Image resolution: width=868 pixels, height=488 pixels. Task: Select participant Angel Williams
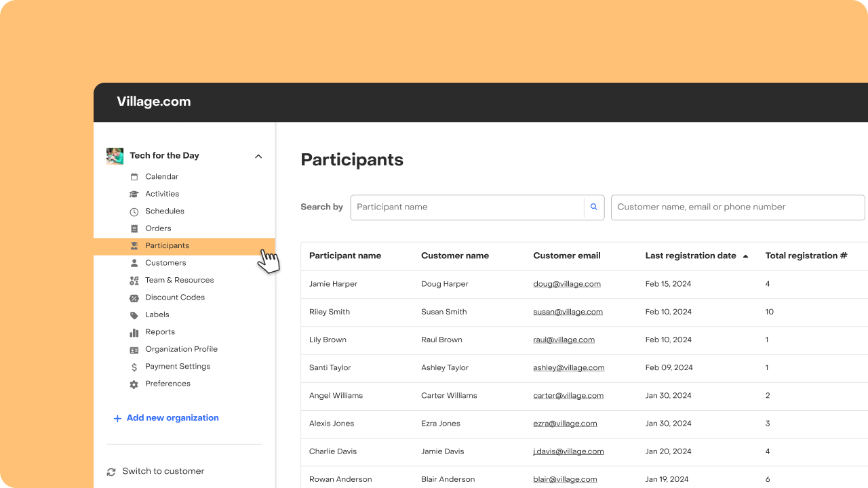(x=336, y=396)
